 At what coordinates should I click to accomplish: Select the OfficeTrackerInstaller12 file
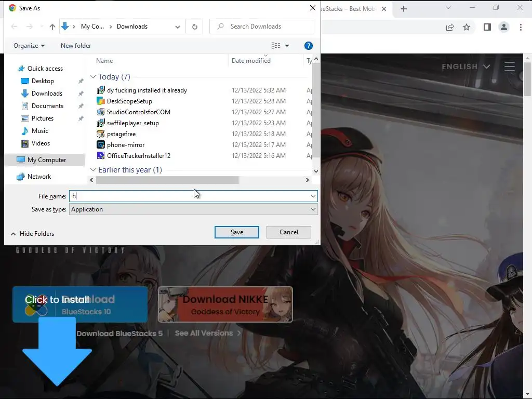click(138, 156)
